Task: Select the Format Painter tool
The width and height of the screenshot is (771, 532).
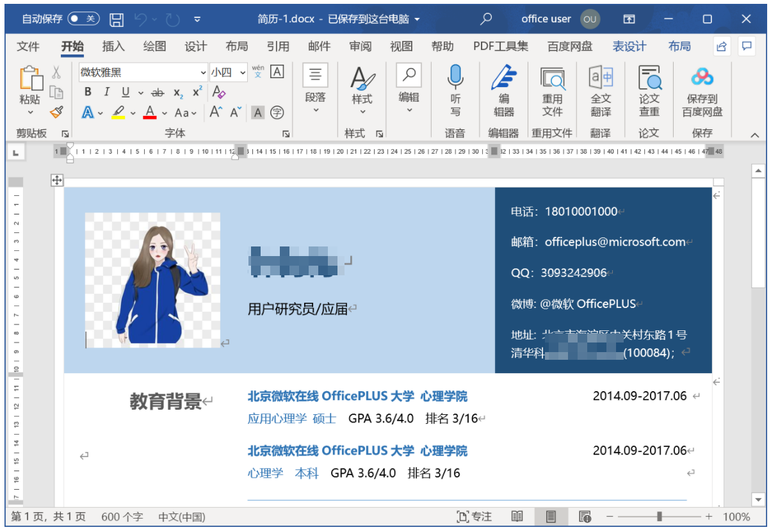Action: tap(56, 113)
